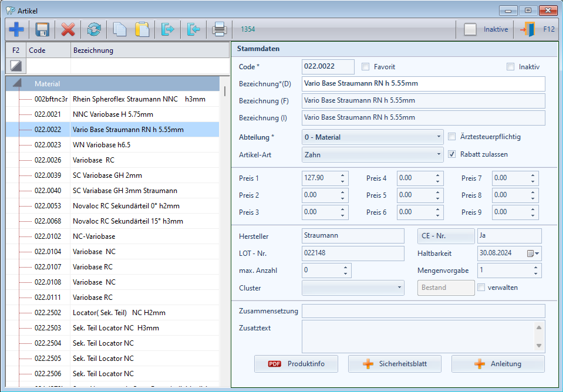Click the copy documents icon
The height and width of the screenshot is (392, 563).
point(119,29)
